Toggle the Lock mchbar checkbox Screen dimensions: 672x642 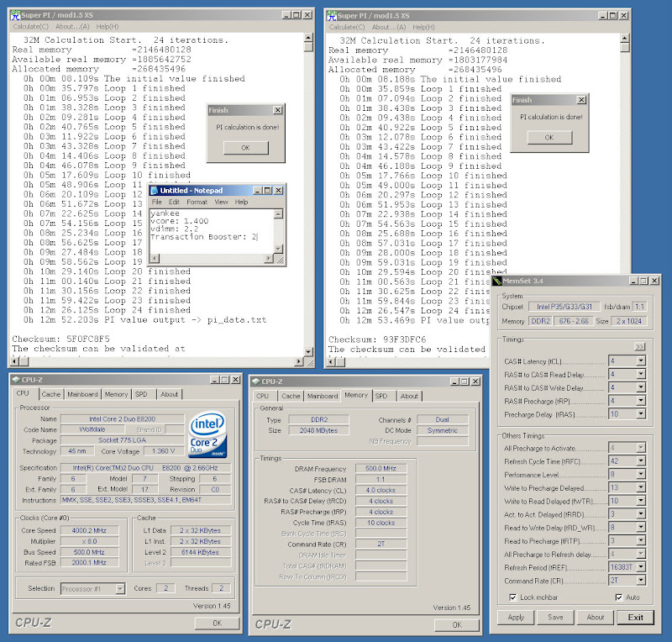(514, 597)
